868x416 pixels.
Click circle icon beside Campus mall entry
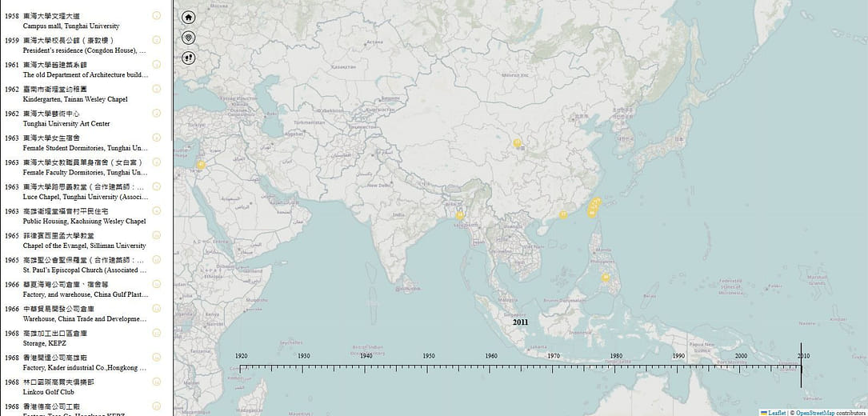click(157, 15)
